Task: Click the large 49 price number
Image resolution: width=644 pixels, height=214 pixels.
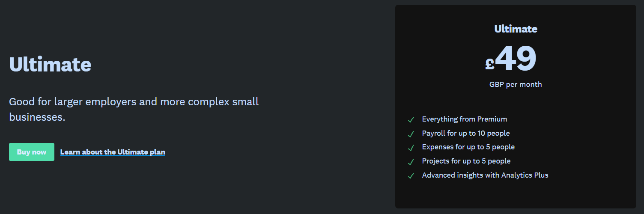Action: tap(516, 58)
